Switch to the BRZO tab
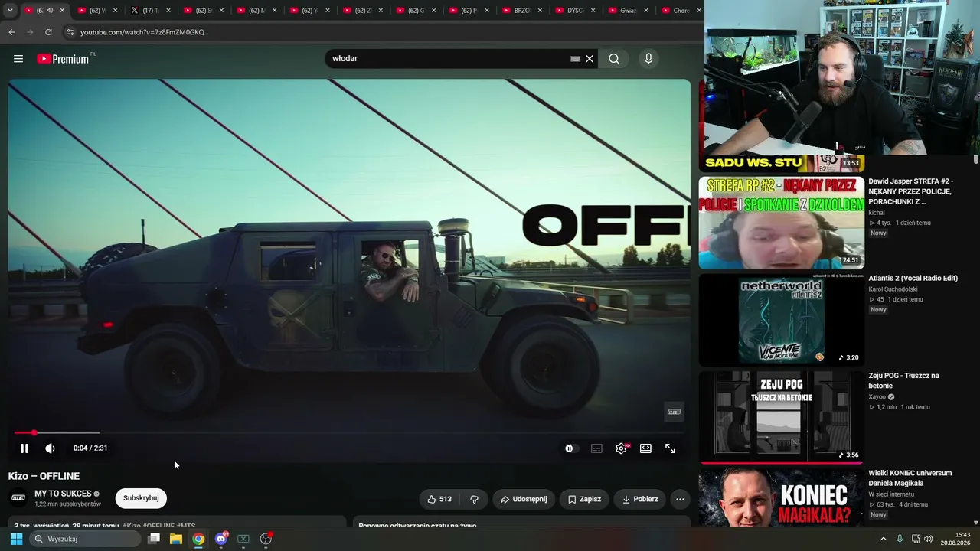The image size is (980, 551). coord(522,11)
